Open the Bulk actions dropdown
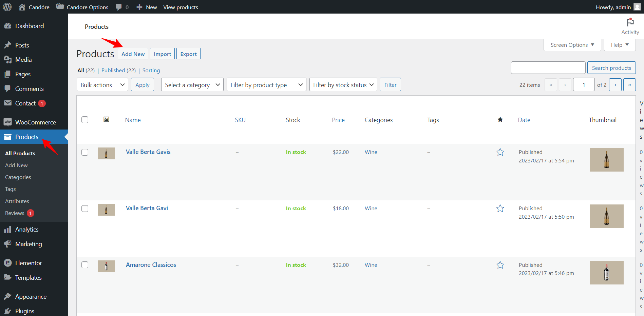The width and height of the screenshot is (644, 316). tap(102, 85)
